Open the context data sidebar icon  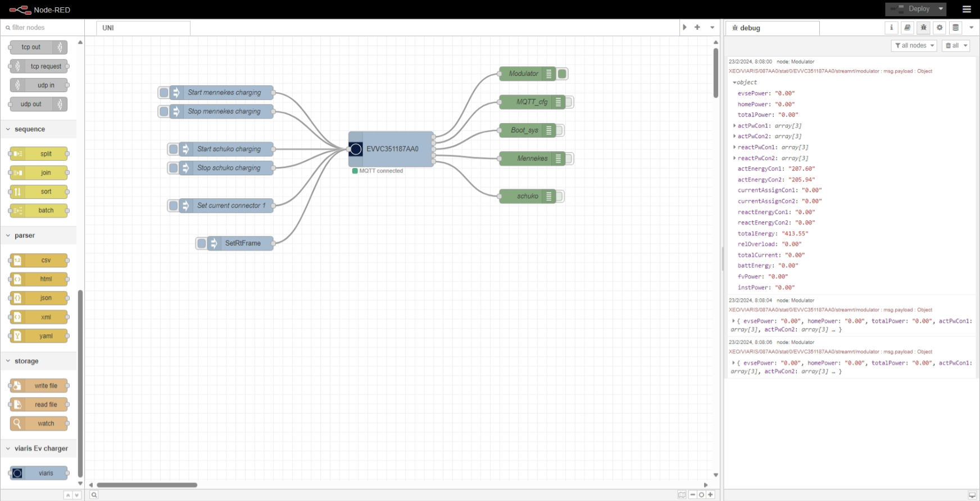pyautogui.click(x=955, y=28)
